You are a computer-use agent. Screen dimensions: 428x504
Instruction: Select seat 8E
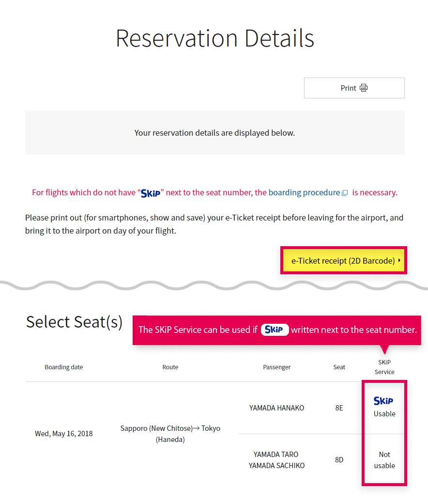[x=339, y=408]
